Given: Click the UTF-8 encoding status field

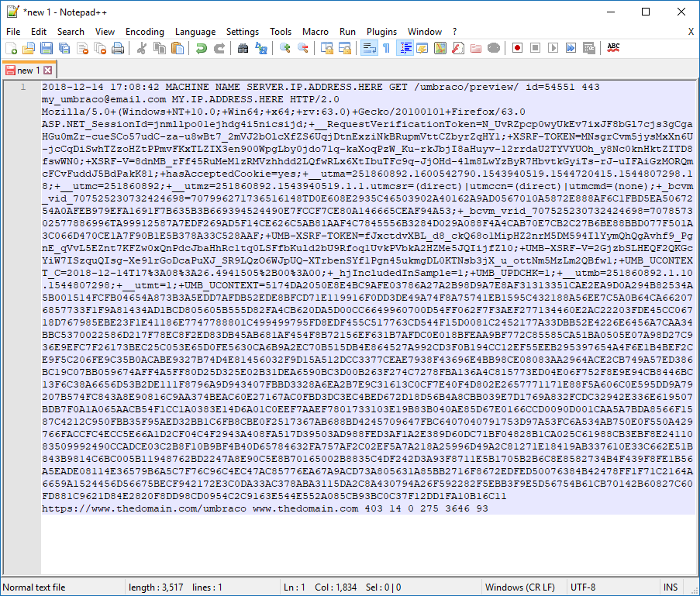Looking at the screenshot, I should (x=583, y=587).
